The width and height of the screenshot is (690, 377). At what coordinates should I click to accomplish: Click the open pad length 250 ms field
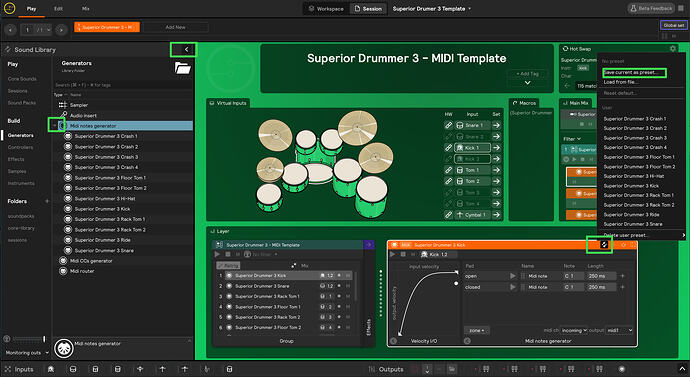(x=602, y=276)
